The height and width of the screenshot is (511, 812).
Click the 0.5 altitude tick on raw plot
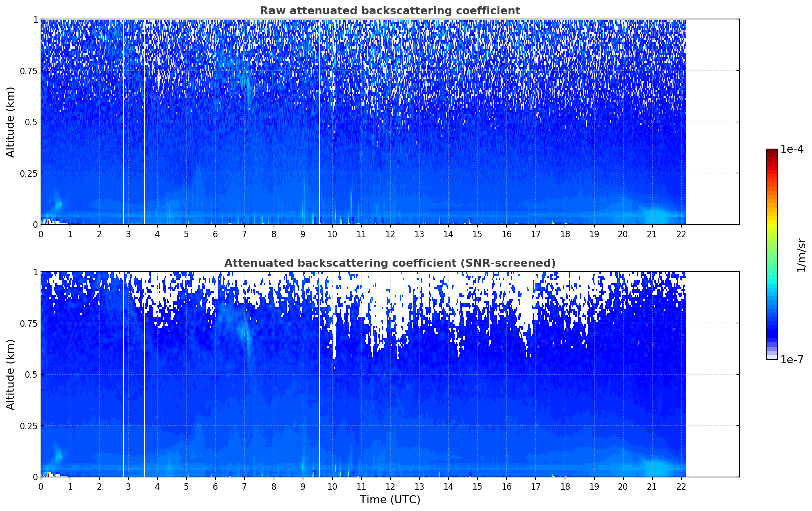31,122
